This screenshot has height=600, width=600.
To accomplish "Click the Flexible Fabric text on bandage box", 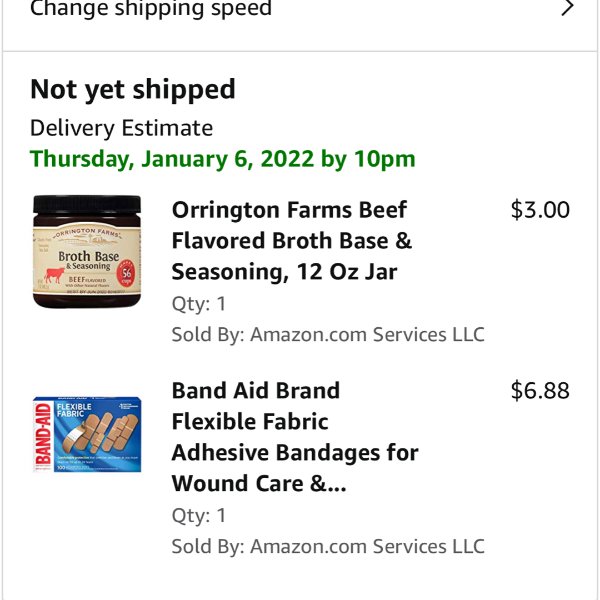I will pyautogui.click(x=74, y=410).
